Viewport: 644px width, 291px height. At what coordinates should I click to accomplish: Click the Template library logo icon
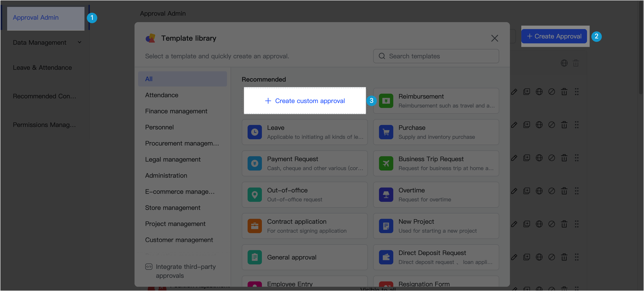click(x=151, y=38)
